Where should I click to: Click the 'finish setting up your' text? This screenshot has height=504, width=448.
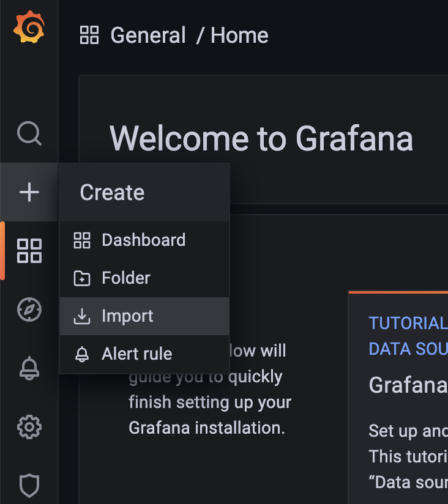210,402
